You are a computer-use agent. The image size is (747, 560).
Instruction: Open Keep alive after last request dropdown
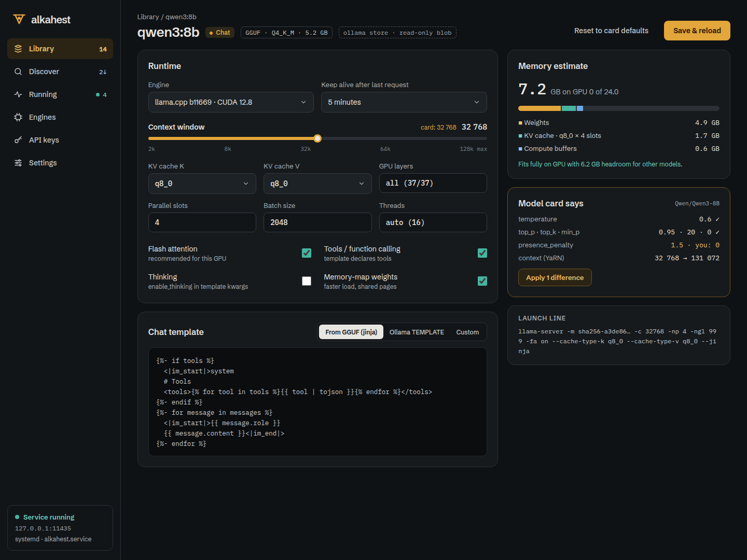(404, 102)
